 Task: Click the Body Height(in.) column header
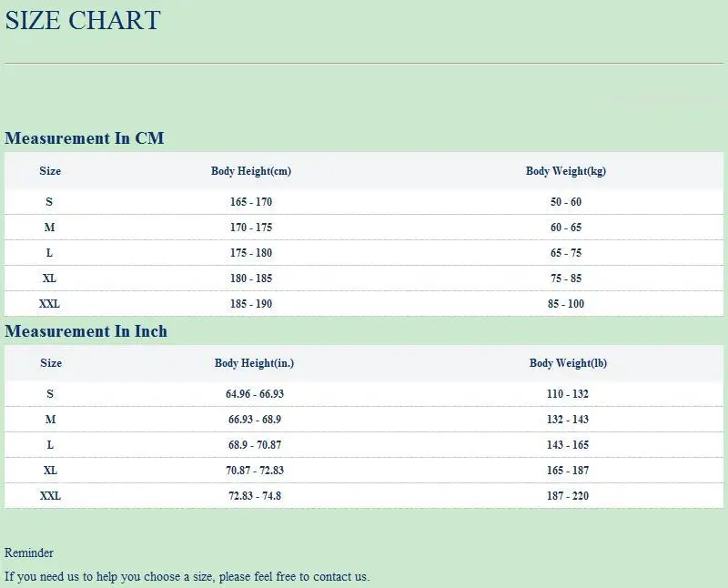[254, 363]
